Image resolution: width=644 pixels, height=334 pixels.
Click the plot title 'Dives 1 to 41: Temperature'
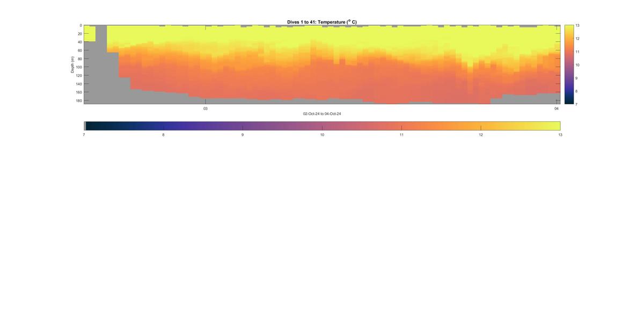[322, 22]
